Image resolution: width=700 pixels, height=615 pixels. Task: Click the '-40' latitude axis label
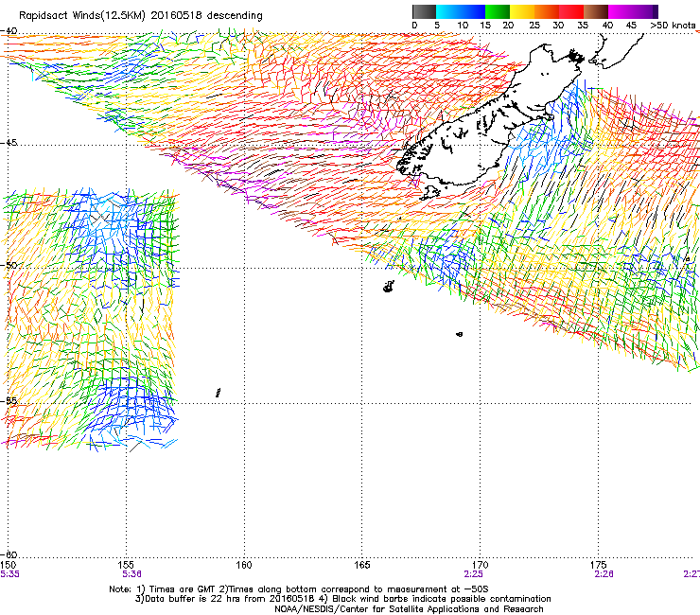9,31
